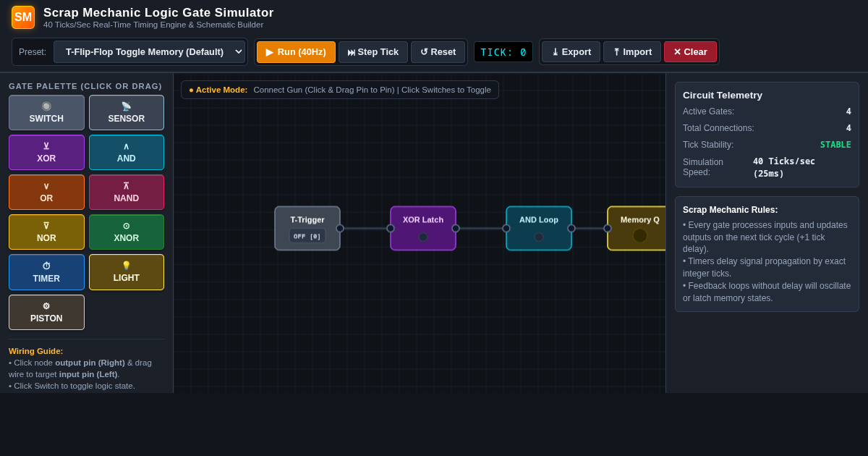868x456 pixels.
Task: Click the Wiring Guide heading
Action: (x=36, y=351)
